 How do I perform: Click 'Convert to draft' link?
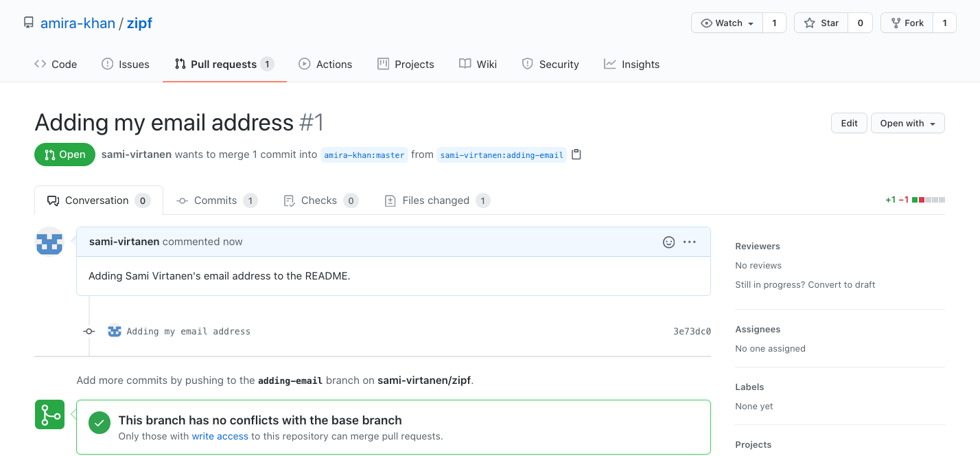tap(841, 284)
